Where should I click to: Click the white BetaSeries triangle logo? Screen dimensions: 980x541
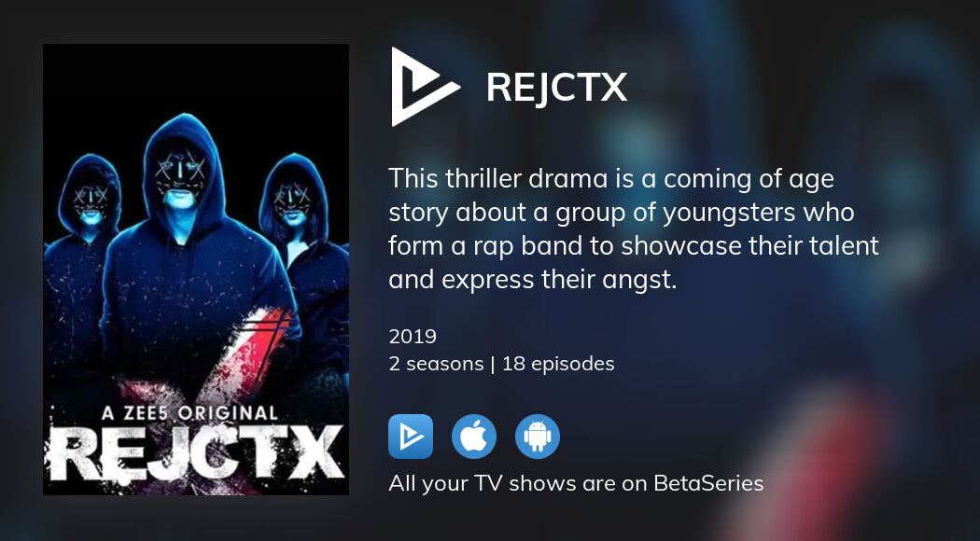pos(422,87)
